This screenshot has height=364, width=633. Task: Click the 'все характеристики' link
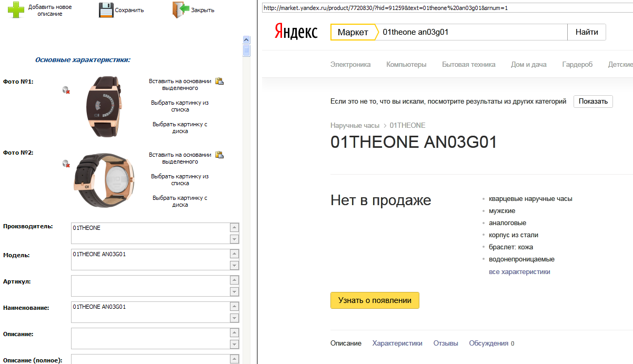coord(519,272)
